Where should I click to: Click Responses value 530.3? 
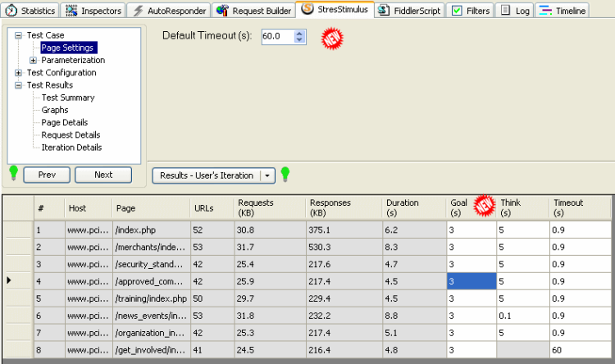(x=344, y=247)
